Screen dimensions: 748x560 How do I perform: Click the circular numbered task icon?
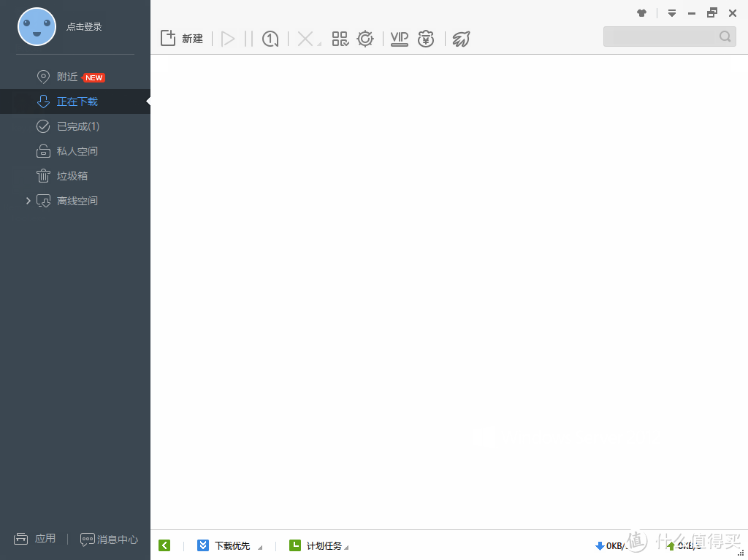tap(270, 39)
